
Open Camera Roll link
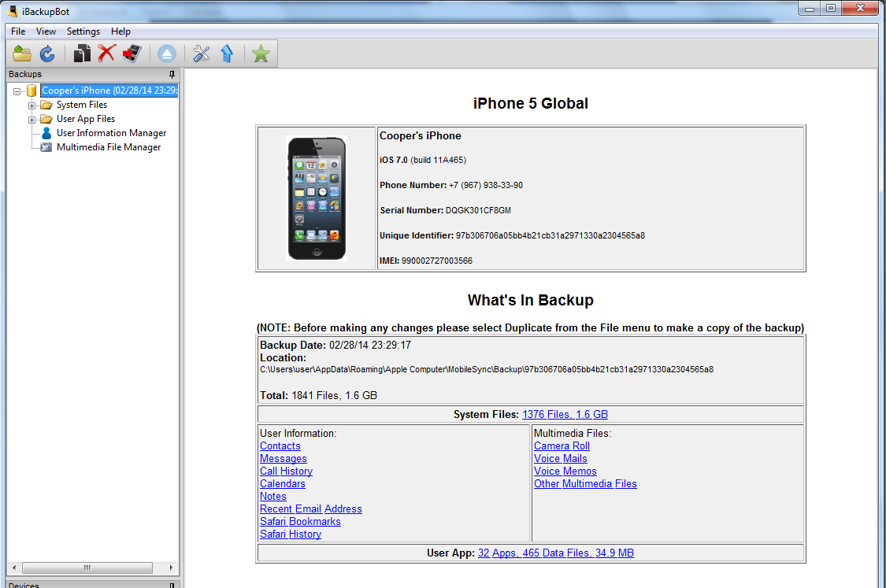pyautogui.click(x=562, y=446)
